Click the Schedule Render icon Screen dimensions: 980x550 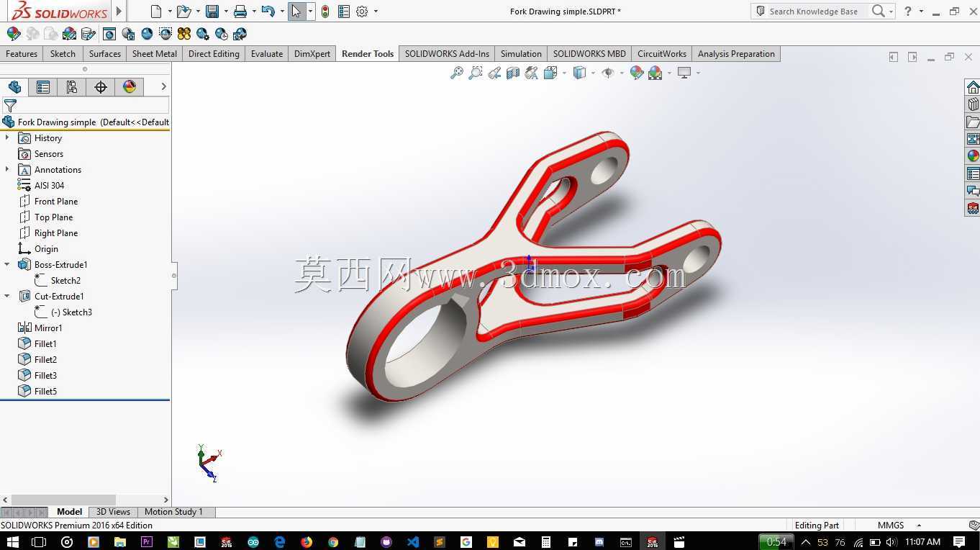(x=222, y=34)
